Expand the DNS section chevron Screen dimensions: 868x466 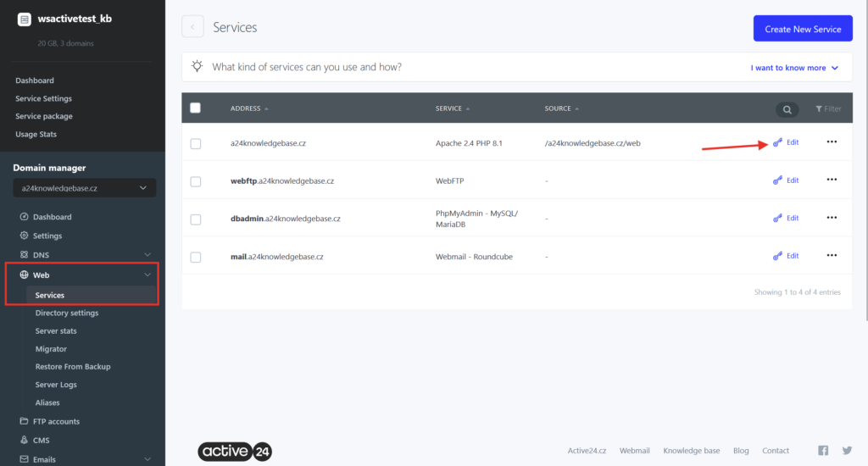point(147,254)
